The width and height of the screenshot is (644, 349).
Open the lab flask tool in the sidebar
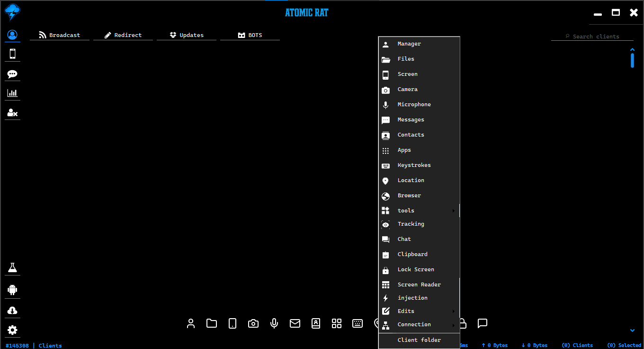(12, 267)
